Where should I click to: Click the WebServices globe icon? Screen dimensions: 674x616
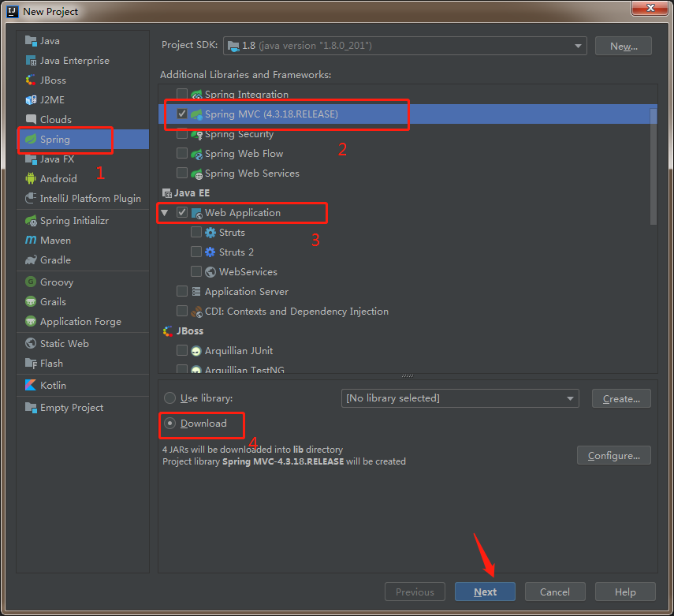tap(210, 272)
